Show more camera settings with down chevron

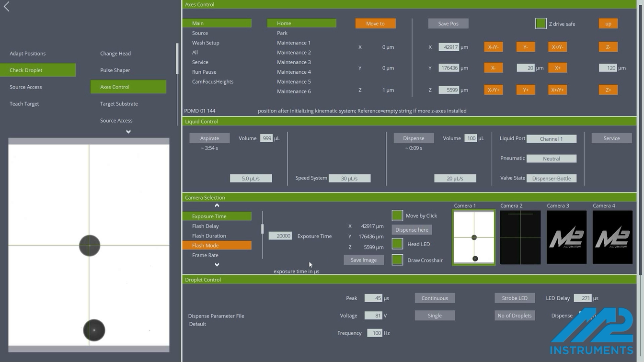click(217, 264)
